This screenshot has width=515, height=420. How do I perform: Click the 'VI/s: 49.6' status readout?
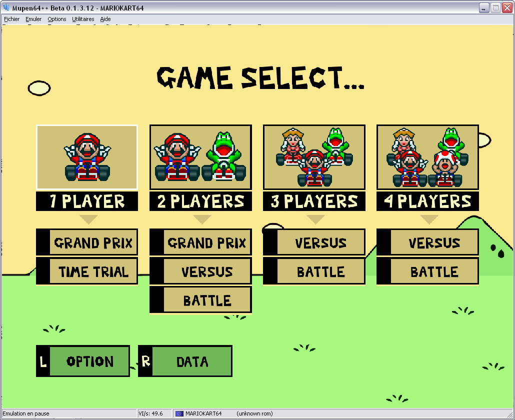pyautogui.click(x=150, y=413)
